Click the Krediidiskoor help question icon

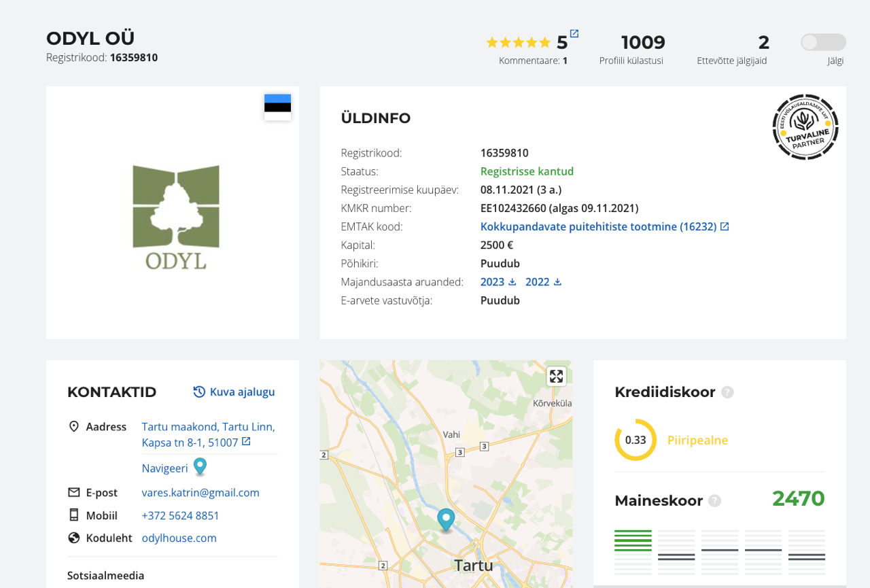tap(727, 392)
